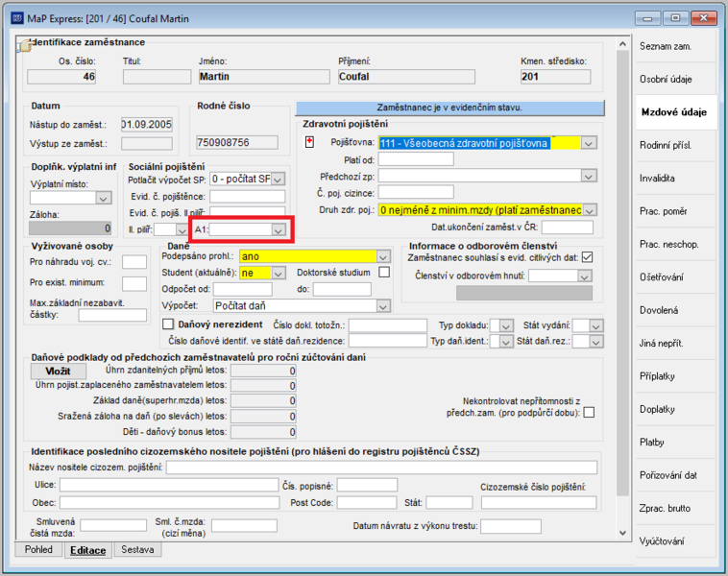Select the Editace tab
728x576 pixels.
(87, 550)
